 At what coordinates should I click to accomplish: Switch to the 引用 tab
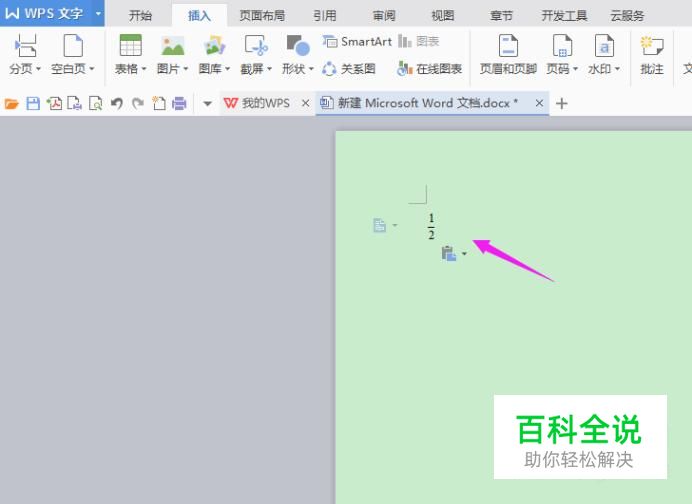[x=325, y=16]
